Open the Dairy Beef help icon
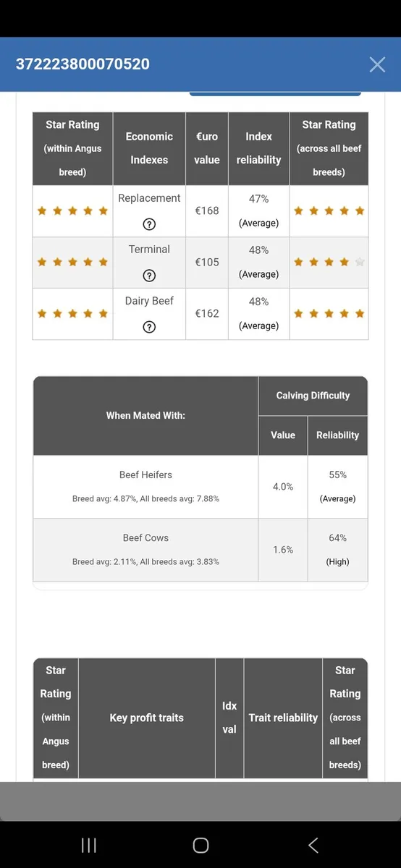This screenshot has width=401, height=868. click(x=149, y=326)
